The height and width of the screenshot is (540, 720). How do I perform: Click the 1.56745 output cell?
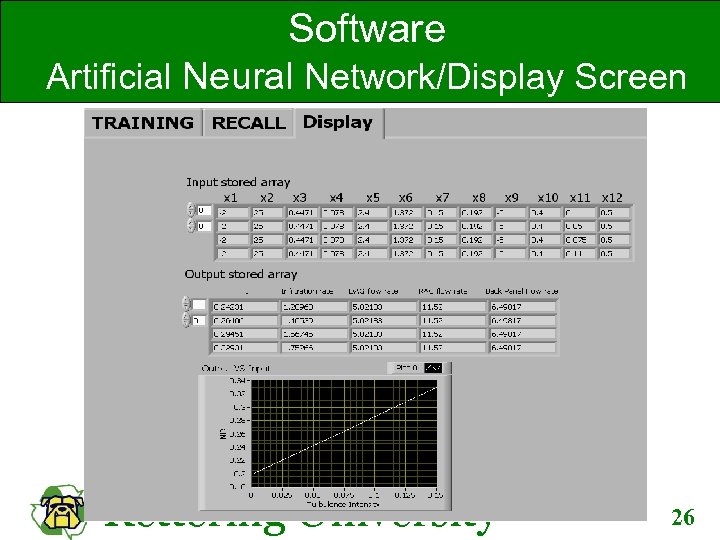(x=314, y=334)
